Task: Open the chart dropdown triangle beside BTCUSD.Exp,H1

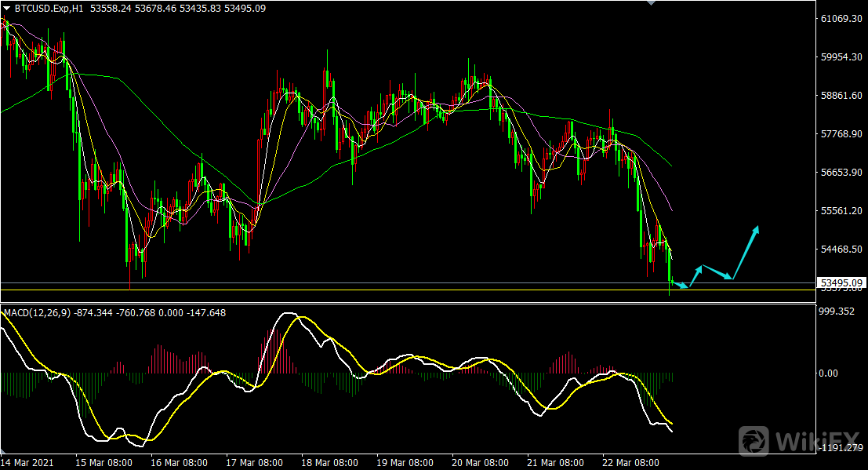Action: [x=7, y=8]
